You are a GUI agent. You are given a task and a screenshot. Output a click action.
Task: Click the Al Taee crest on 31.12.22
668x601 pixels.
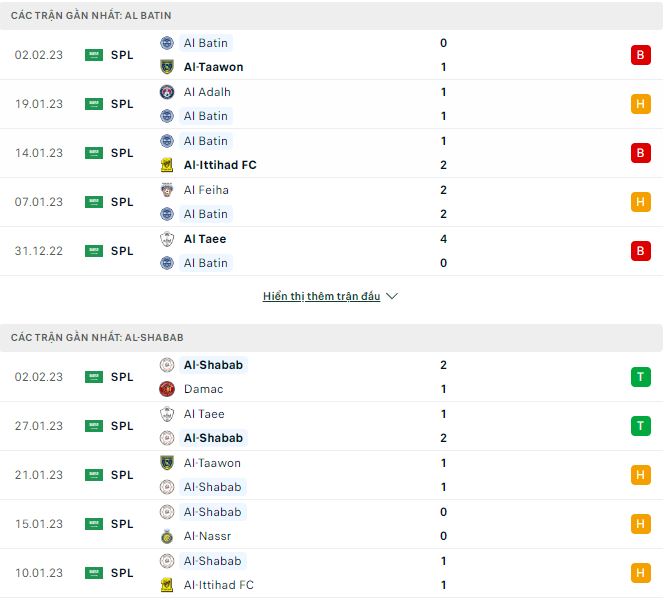click(167, 239)
